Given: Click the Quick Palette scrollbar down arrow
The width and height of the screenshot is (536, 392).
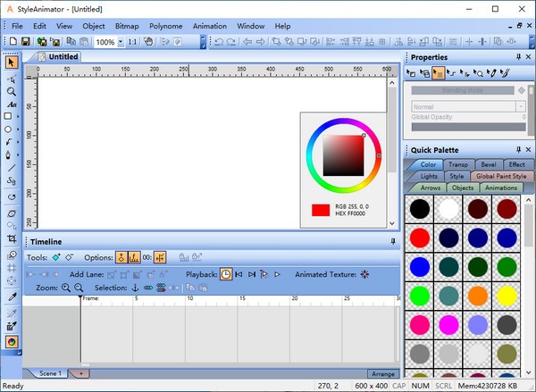Looking at the screenshot, I should [529, 372].
